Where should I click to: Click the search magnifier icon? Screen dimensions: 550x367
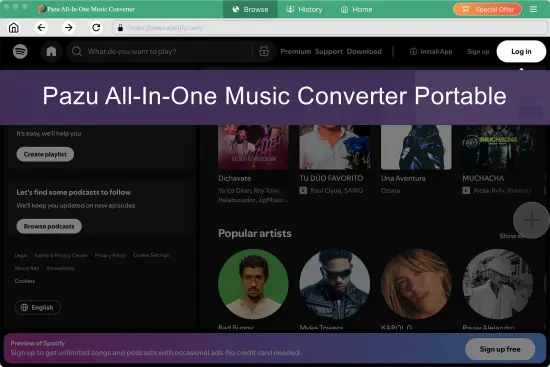(77, 51)
